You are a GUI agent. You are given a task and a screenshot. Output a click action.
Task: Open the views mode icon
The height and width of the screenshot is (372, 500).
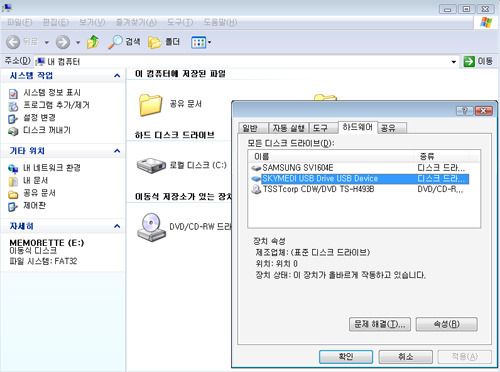(x=199, y=42)
